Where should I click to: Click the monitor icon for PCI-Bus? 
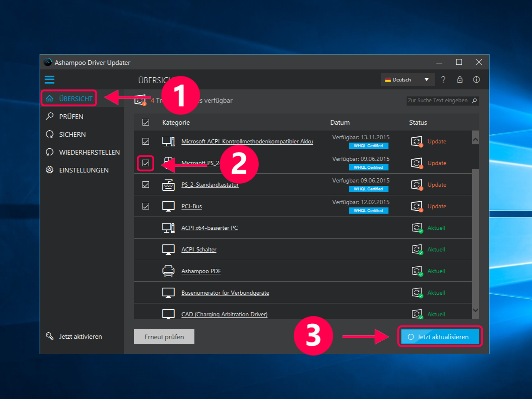(168, 206)
